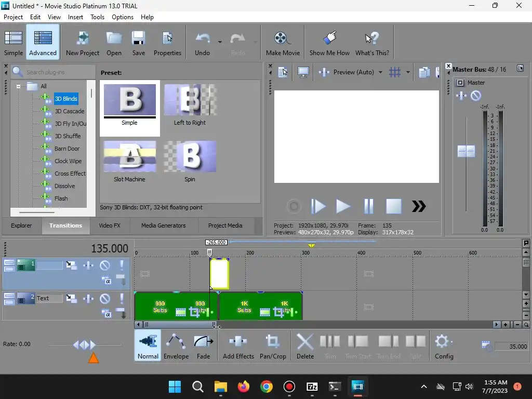Image resolution: width=532 pixels, height=399 pixels.
Task: Open Text track motion icon
Action: tap(71, 298)
